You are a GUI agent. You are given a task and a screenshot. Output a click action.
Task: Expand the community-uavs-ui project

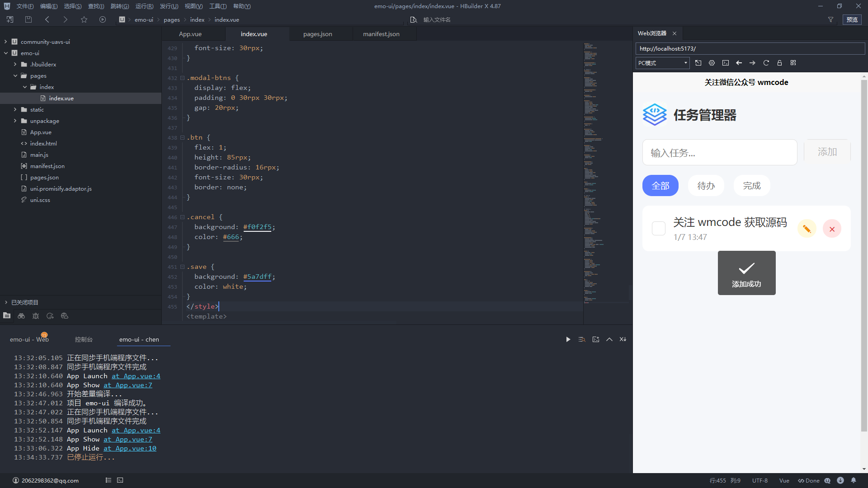pyautogui.click(x=6, y=42)
